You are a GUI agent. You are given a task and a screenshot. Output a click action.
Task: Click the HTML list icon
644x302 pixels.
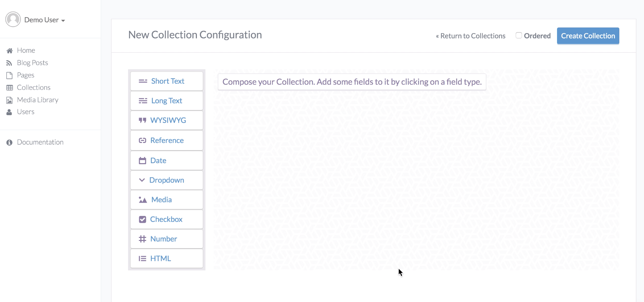tap(142, 258)
